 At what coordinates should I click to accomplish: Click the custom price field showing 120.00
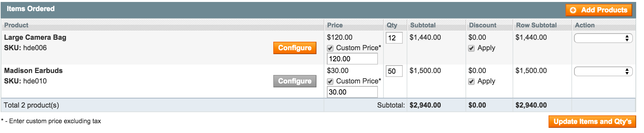(x=352, y=59)
